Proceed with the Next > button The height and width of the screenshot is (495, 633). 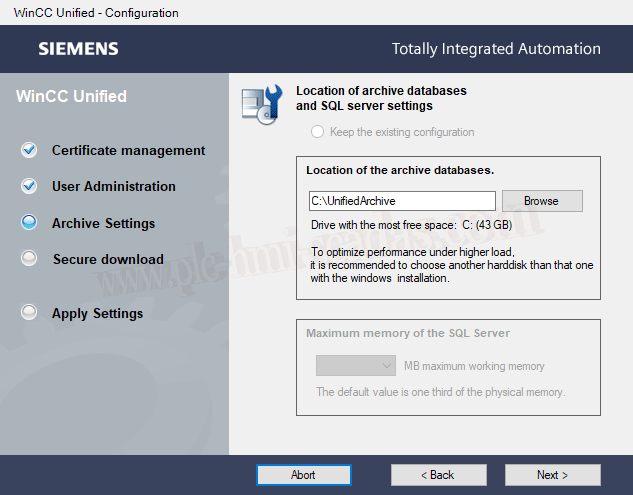552,475
